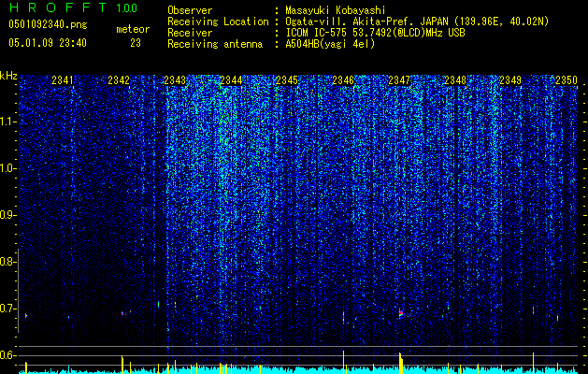The image size is (588, 374).
Task: Click the observer name Masayuki Kobayashi
Action: tap(336, 10)
